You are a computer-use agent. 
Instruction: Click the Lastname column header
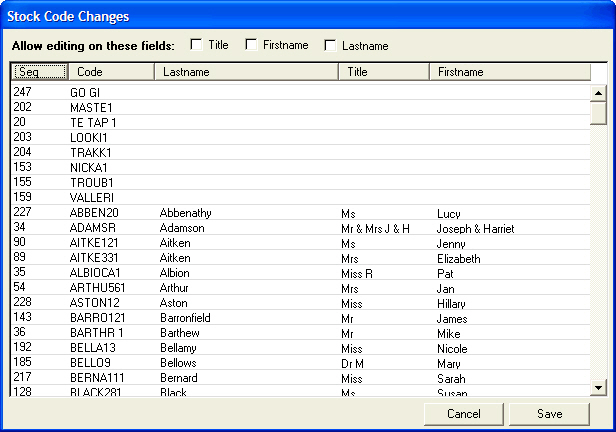click(x=247, y=72)
